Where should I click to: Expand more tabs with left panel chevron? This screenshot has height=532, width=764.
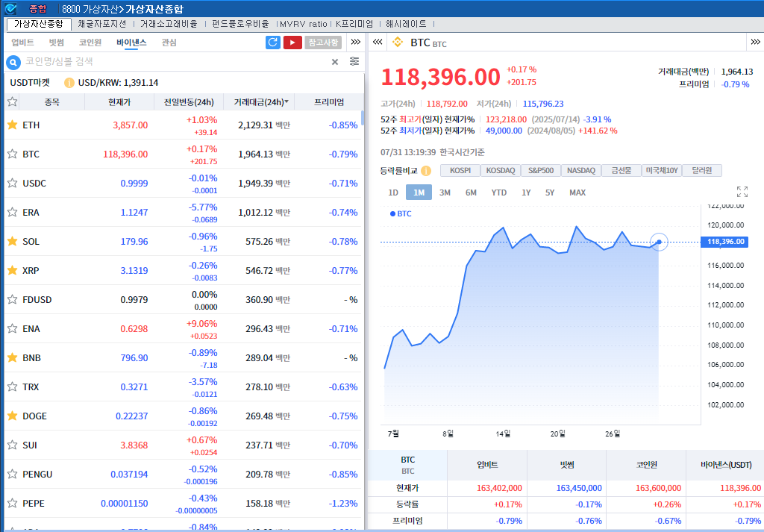pos(356,42)
